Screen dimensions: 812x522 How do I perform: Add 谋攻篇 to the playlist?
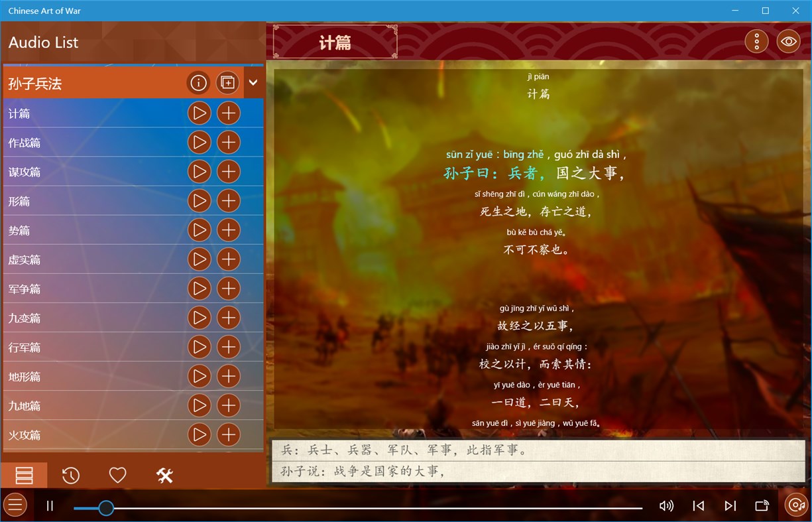228,171
